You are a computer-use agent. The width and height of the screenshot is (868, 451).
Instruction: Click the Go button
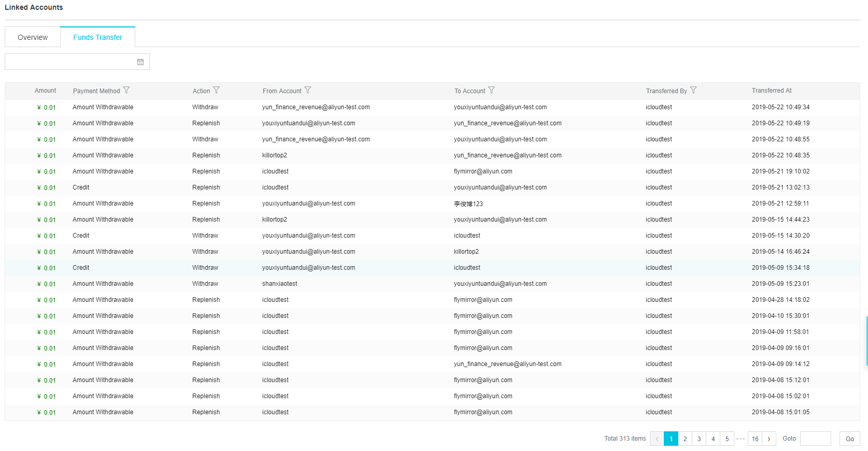click(x=850, y=439)
